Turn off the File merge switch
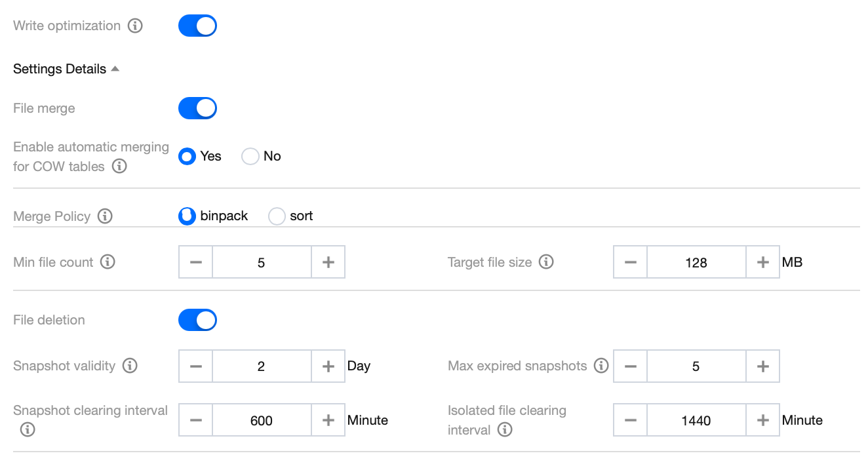868x468 pixels. click(x=197, y=108)
